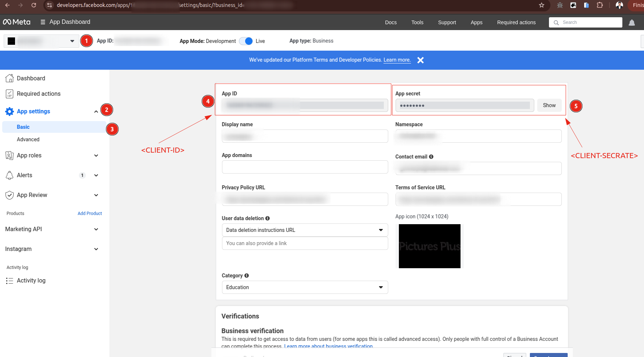Image resolution: width=644 pixels, height=357 pixels.
Task: Expand the Alerts section
Action: point(96,175)
